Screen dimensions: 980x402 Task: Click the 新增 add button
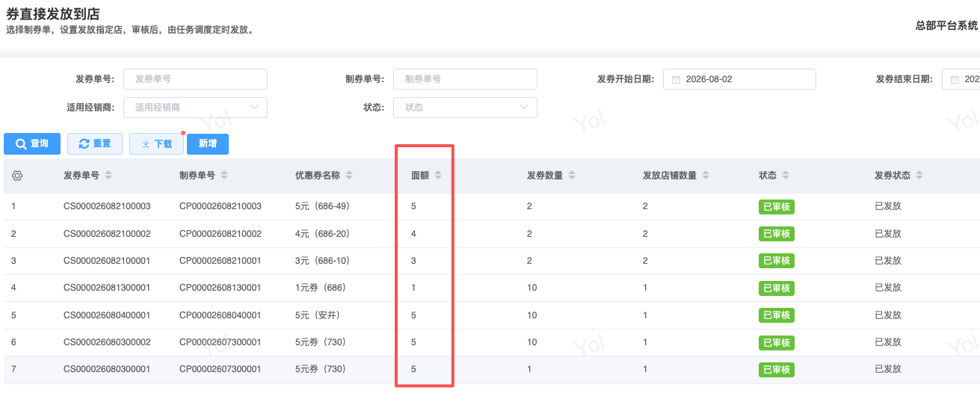pos(208,144)
